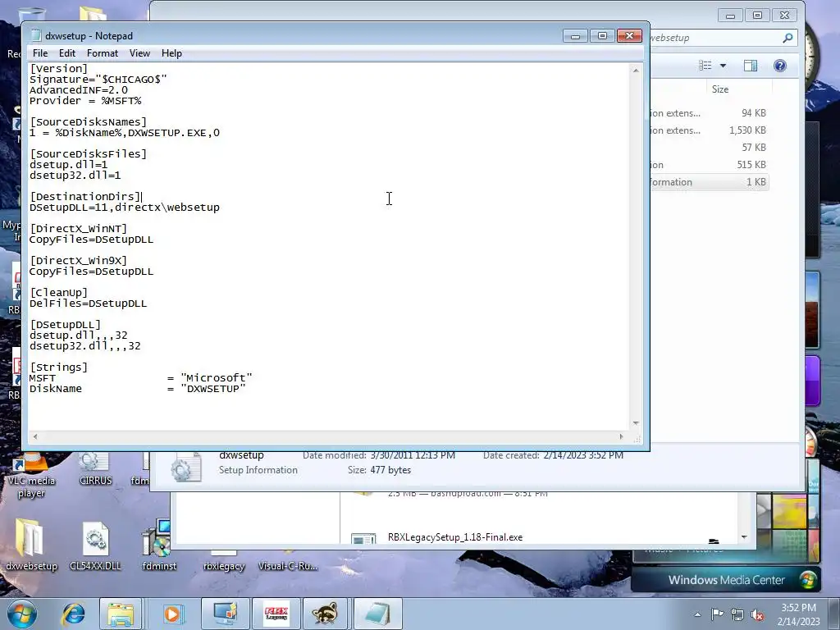Minimize the Notepad window
840x630 pixels.
tap(575, 36)
